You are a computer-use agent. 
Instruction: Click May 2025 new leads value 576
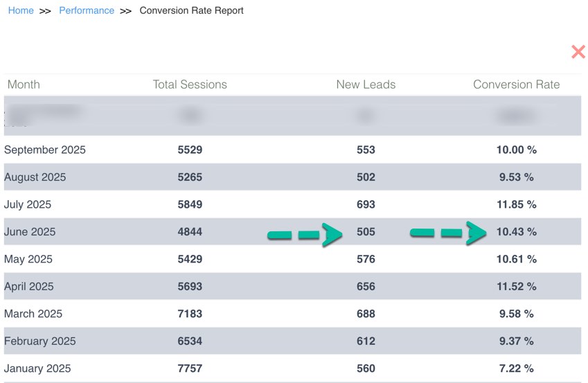click(366, 259)
